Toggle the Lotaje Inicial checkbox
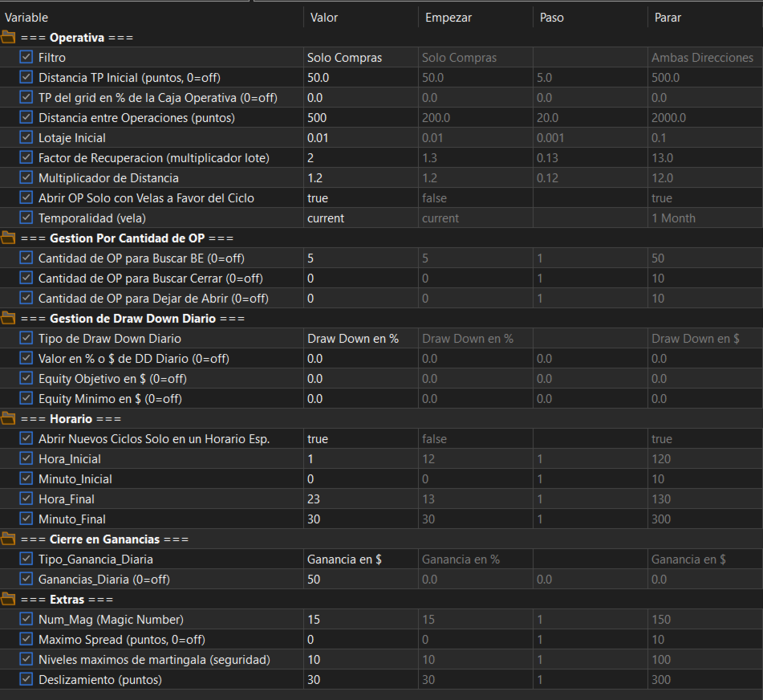This screenshot has height=700, width=763. pyautogui.click(x=26, y=138)
